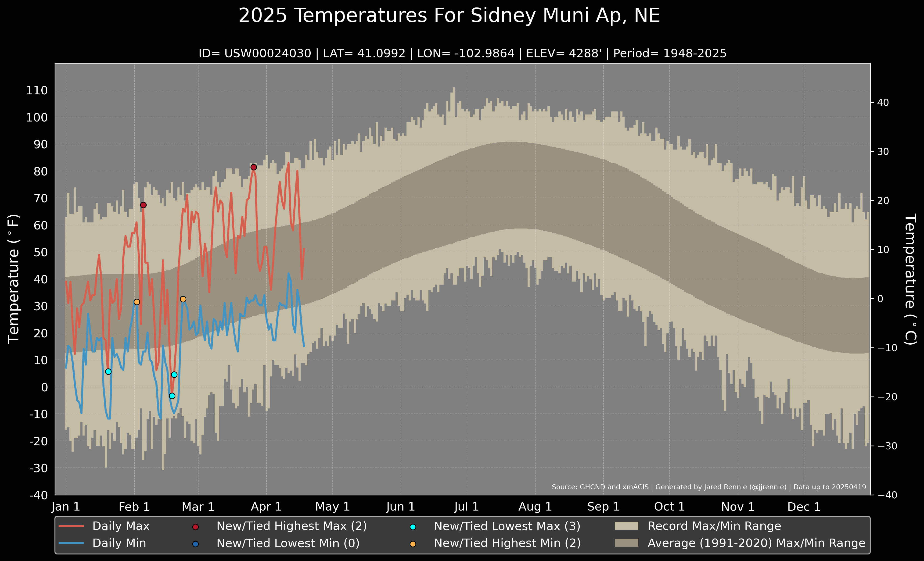
Task: Click the source credit text at chart bottom
Action: click(x=709, y=487)
